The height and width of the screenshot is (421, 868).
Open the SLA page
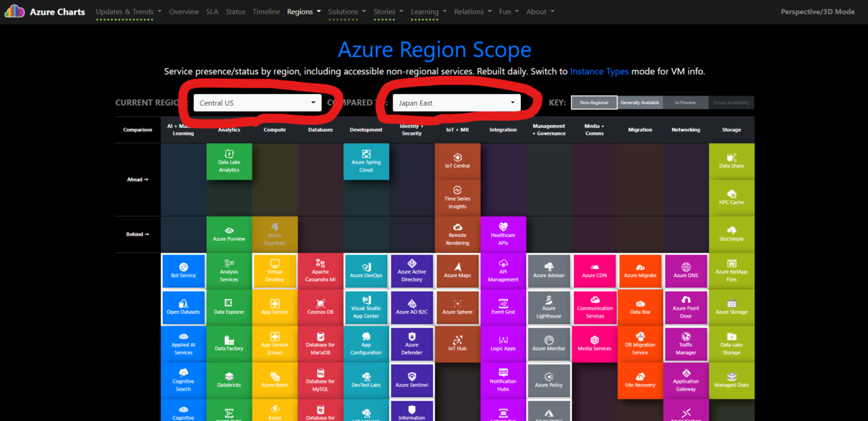tap(212, 12)
